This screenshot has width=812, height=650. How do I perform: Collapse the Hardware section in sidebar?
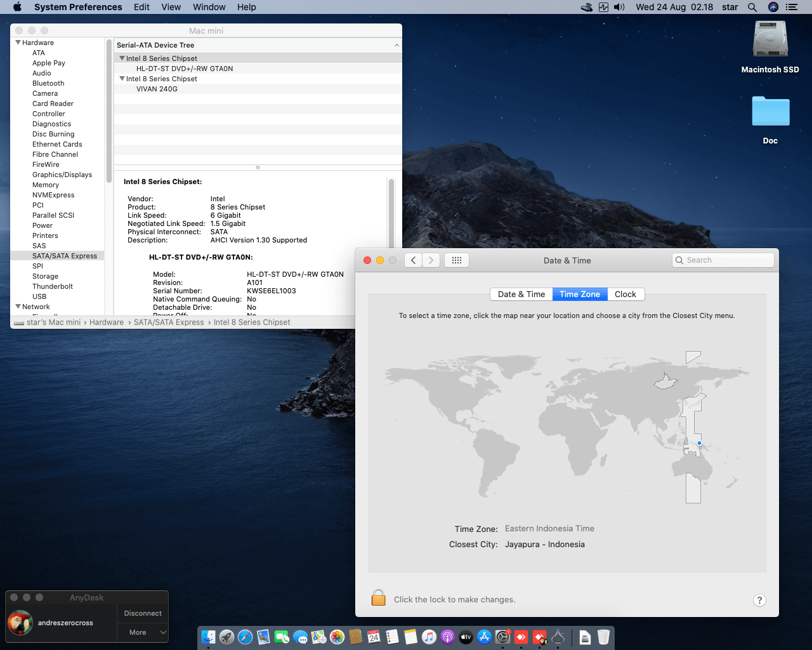[18, 43]
